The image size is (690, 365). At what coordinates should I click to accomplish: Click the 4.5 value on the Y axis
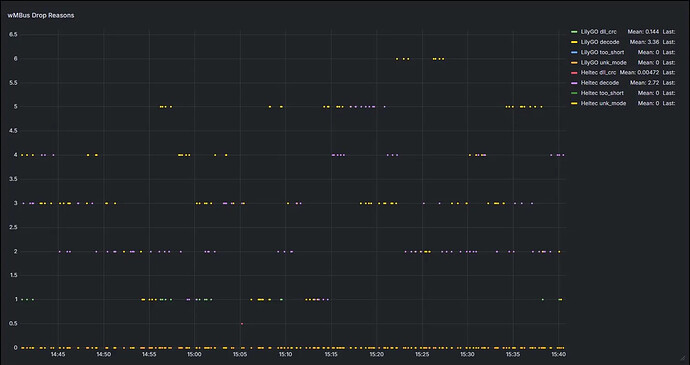coord(13,131)
